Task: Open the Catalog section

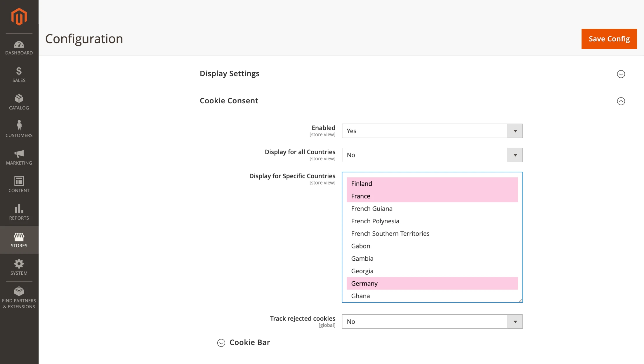Action: [19, 102]
